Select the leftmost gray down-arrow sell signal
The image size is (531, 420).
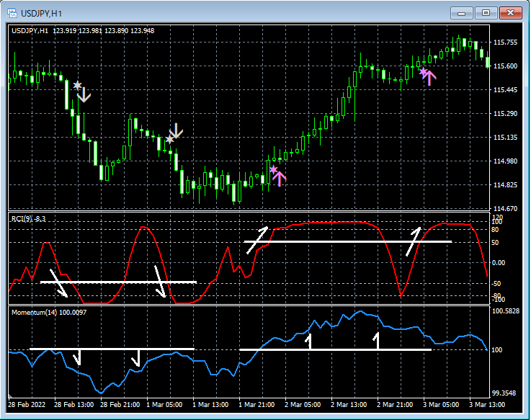click(84, 95)
